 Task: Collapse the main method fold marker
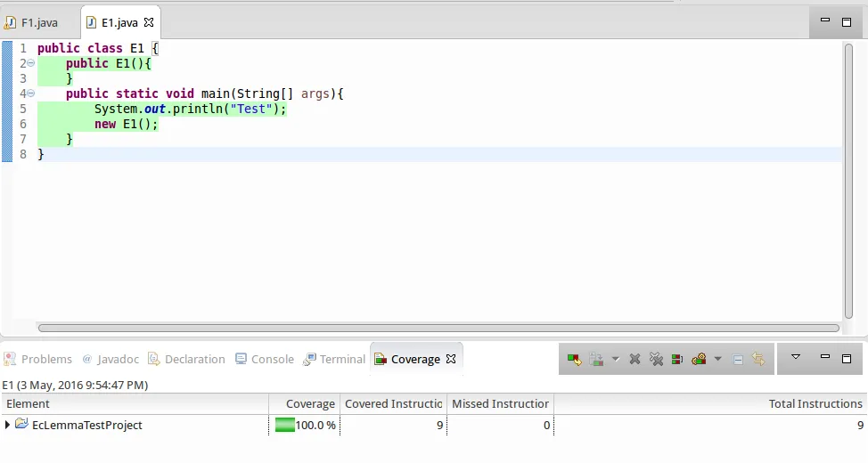coord(31,93)
